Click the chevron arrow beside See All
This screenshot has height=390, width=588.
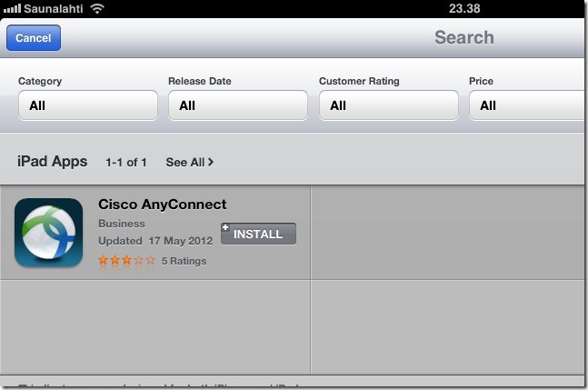pos(212,162)
